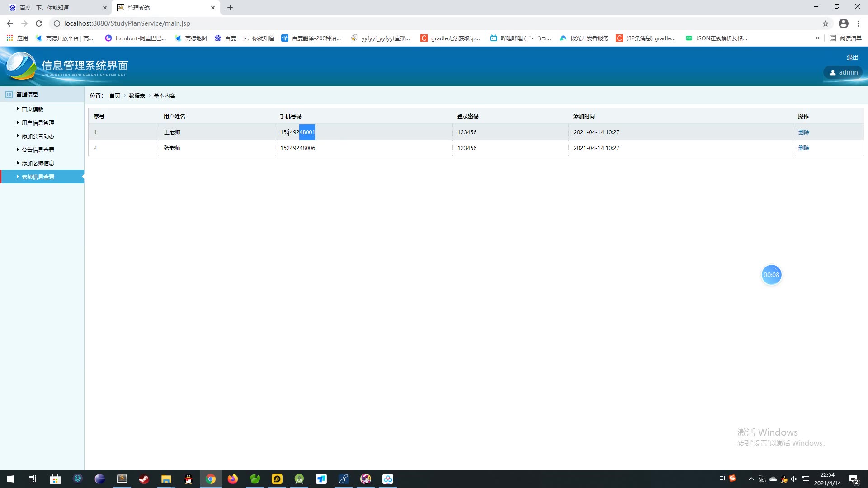Image resolution: width=868 pixels, height=488 pixels.
Task: Collapse the 管理信息 sidebar section
Action: point(27,94)
